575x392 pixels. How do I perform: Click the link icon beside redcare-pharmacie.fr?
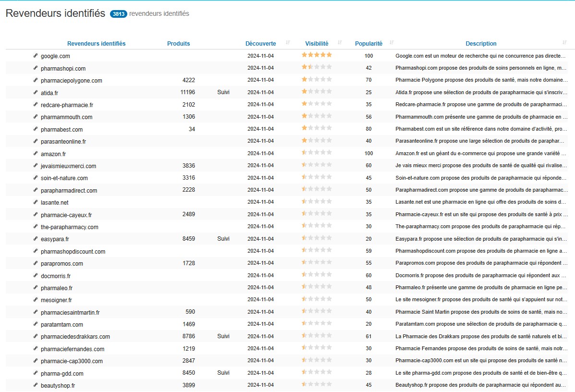(x=36, y=105)
